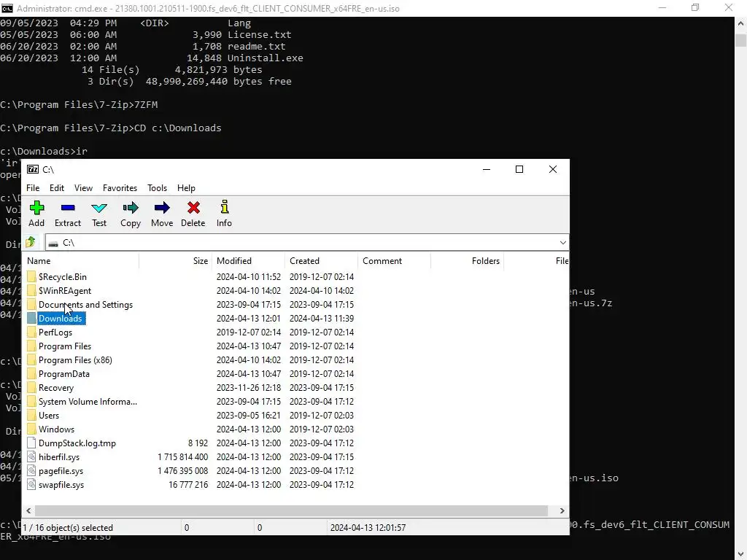Select the highlighted Downloads folder name
This screenshot has width=747, height=560.
[x=61, y=318]
